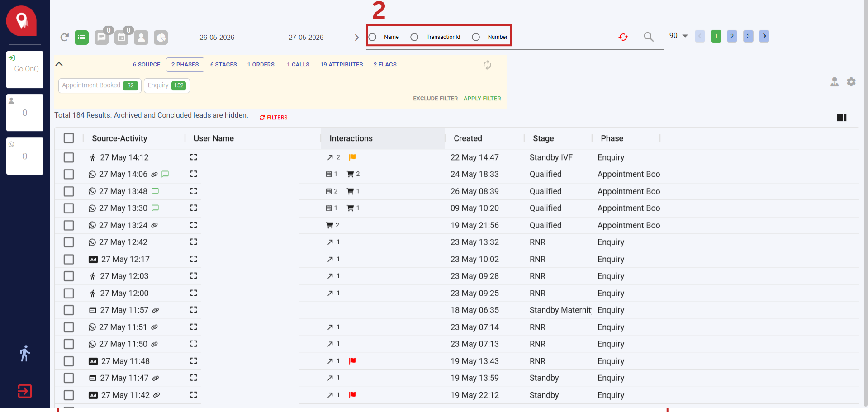Expand the 27 May 14:12 lead row
The width and height of the screenshot is (868, 412).
[x=194, y=157]
